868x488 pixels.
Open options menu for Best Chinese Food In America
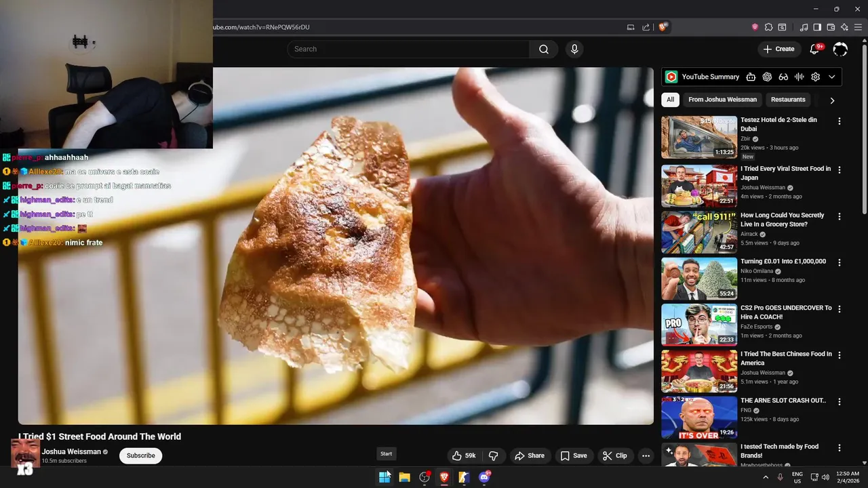840,355
